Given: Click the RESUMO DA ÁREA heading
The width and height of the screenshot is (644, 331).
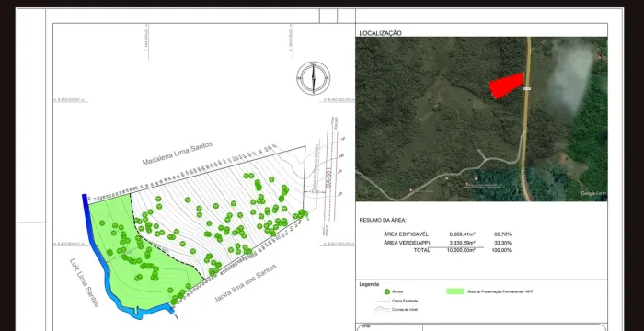Looking at the screenshot, I should click(383, 220).
